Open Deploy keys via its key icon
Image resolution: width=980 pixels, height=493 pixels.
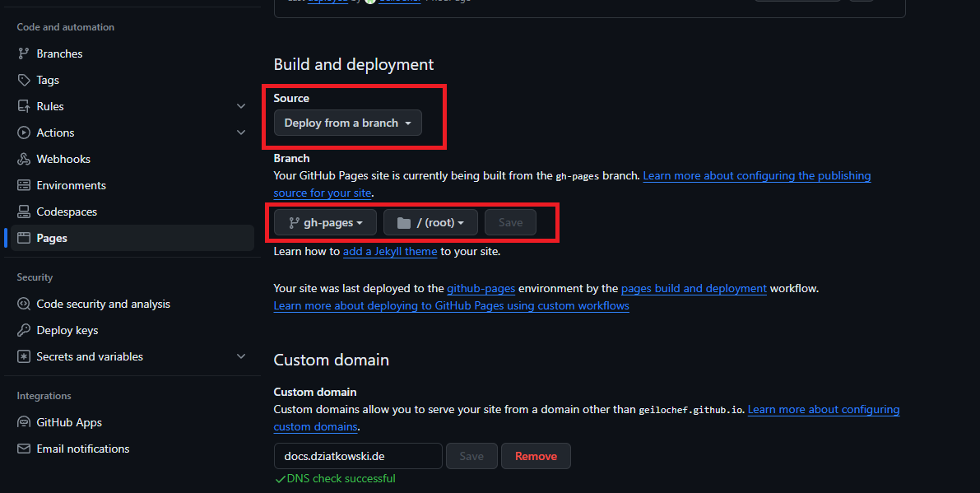tap(21, 330)
